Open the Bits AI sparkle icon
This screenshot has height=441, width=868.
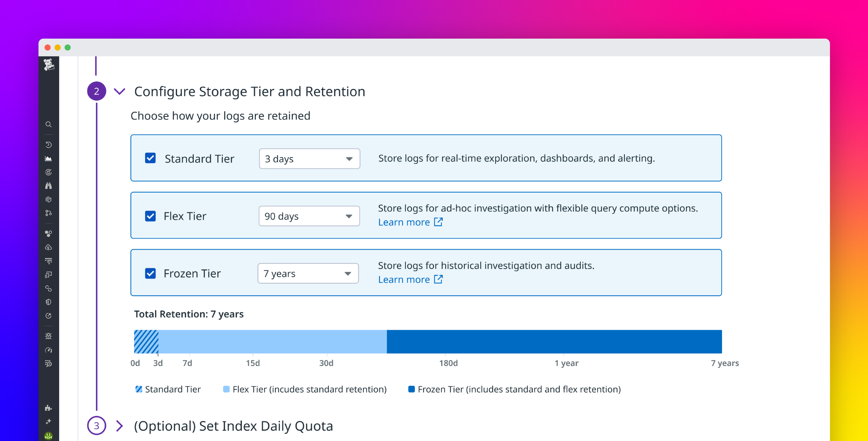pyautogui.click(x=48, y=421)
